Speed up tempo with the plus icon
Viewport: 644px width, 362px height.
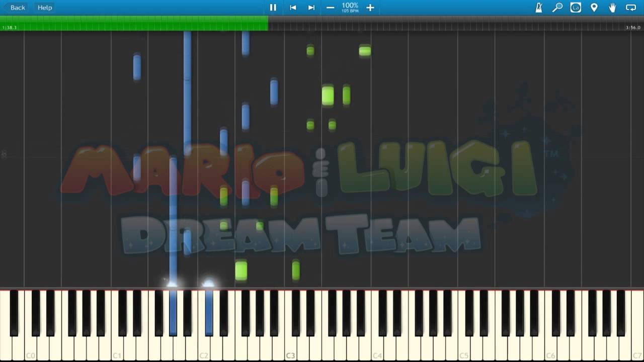coord(370,8)
